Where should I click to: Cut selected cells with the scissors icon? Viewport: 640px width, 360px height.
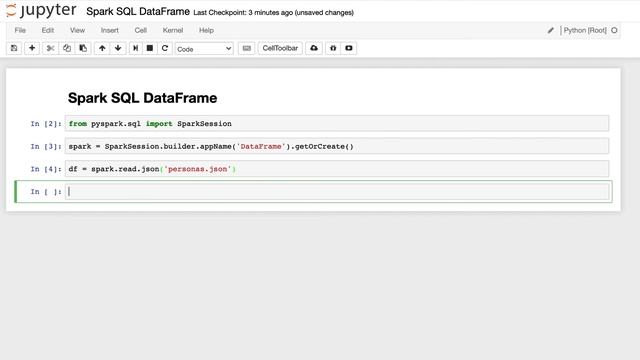coord(50,48)
